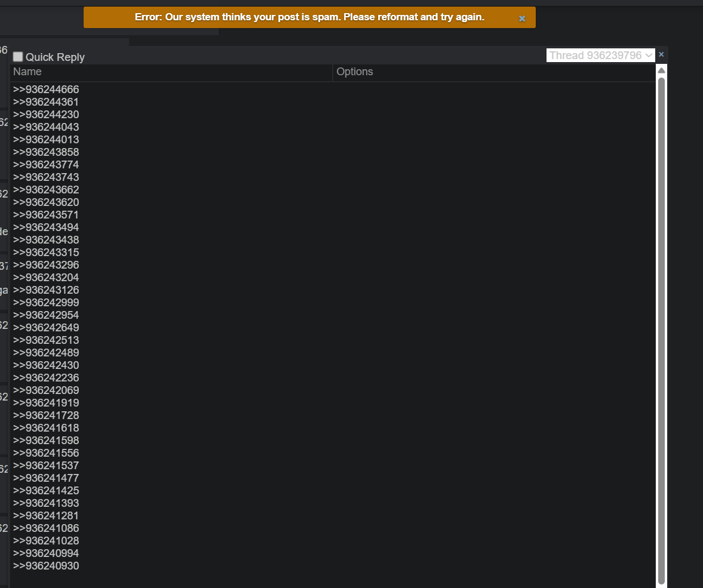Click quote line >>936243438
The width and height of the screenshot is (703, 588).
tap(46, 240)
